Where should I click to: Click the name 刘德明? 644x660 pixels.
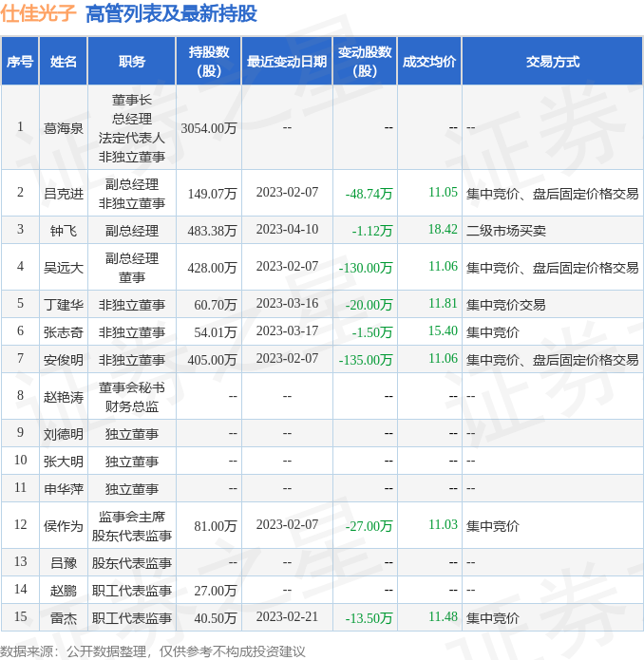click(63, 434)
